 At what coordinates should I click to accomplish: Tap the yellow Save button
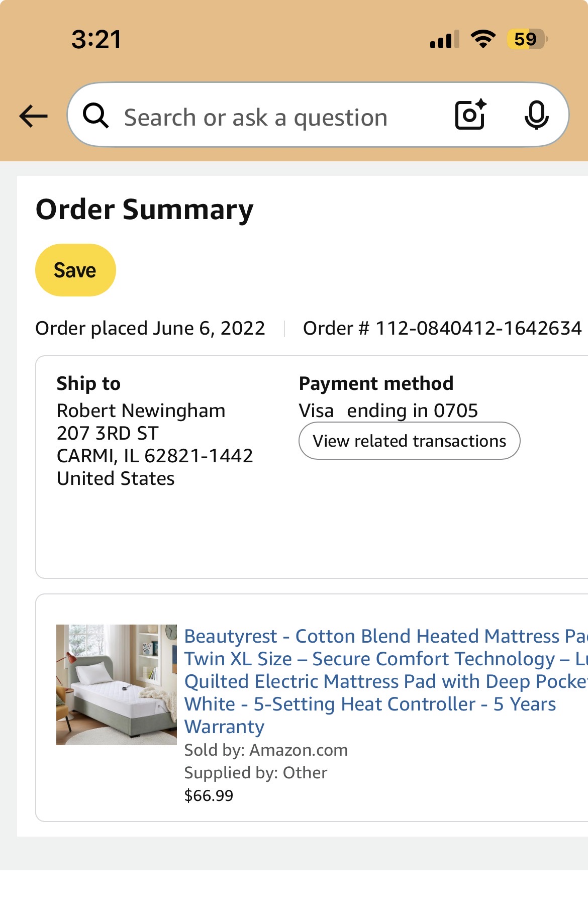pyautogui.click(x=75, y=270)
